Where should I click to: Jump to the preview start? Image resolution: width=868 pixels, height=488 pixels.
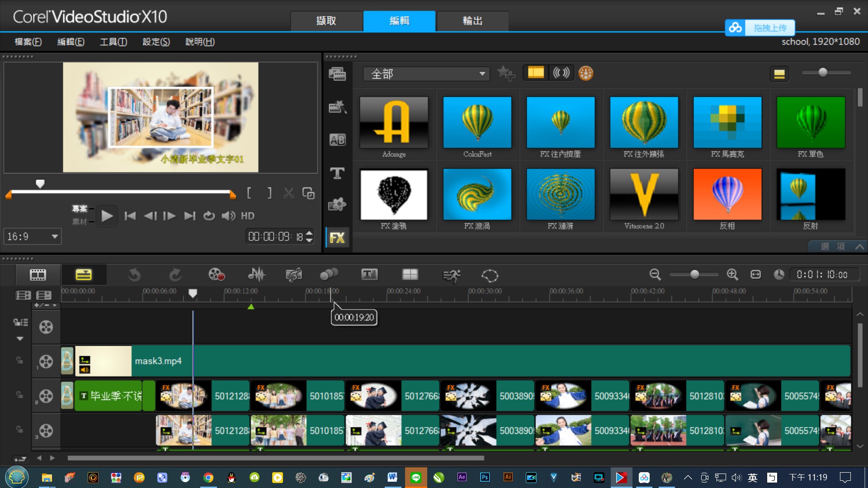pos(130,216)
